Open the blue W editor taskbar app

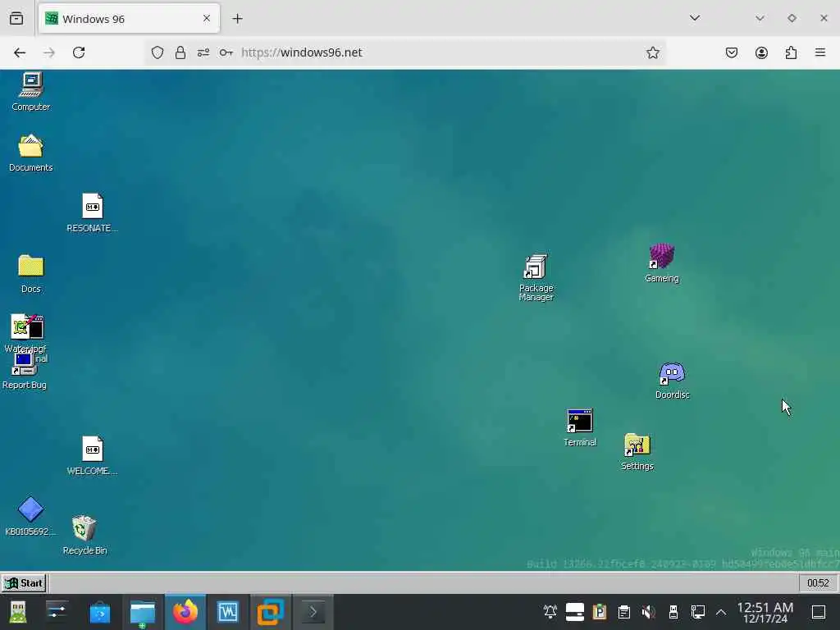click(228, 612)
